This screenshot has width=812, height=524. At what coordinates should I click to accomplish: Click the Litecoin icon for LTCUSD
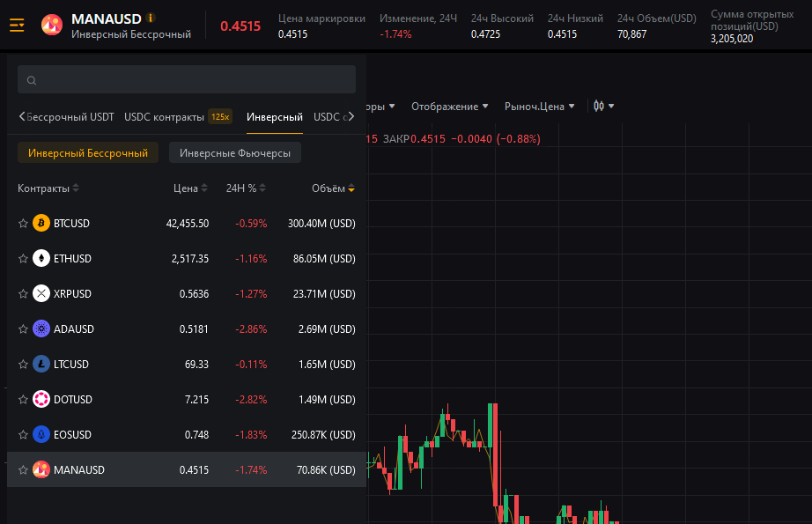click(x=41, y=365)
